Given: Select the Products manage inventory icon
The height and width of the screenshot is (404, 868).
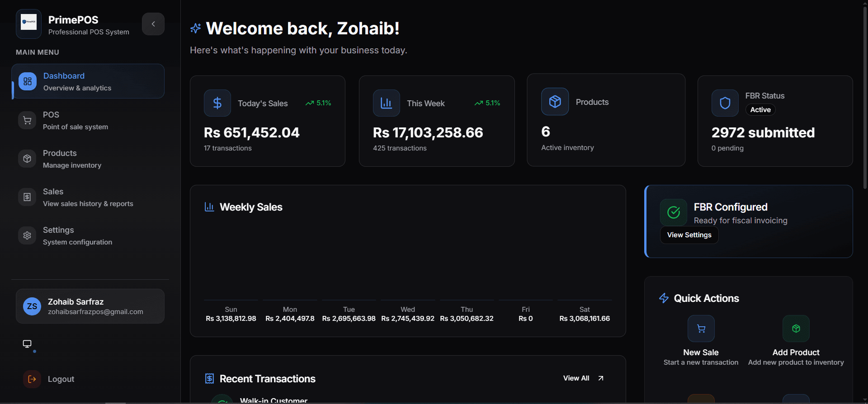Looking at the screenshot, I should 27,158.
